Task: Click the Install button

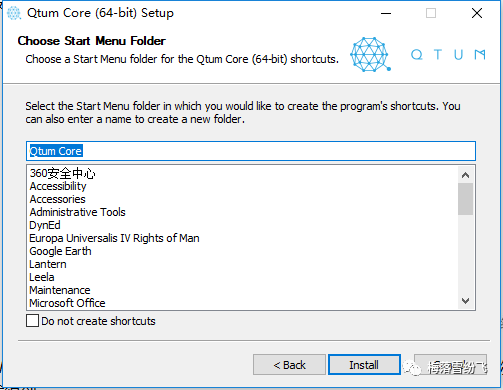Action: 364,365
